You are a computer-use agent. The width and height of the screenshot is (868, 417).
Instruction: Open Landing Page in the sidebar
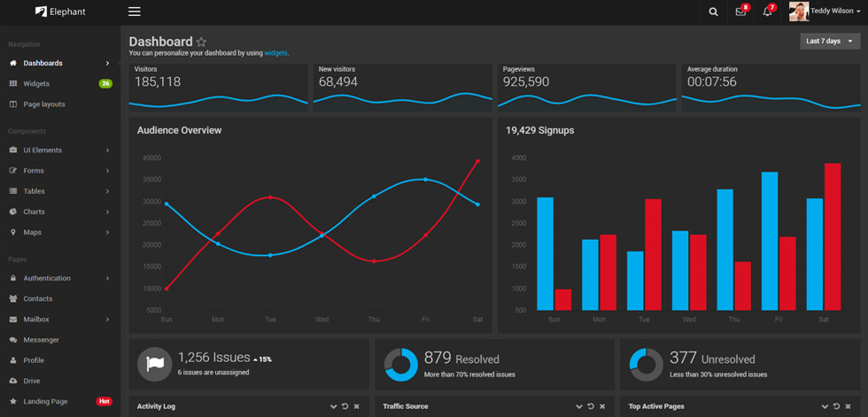click(60, 401)
